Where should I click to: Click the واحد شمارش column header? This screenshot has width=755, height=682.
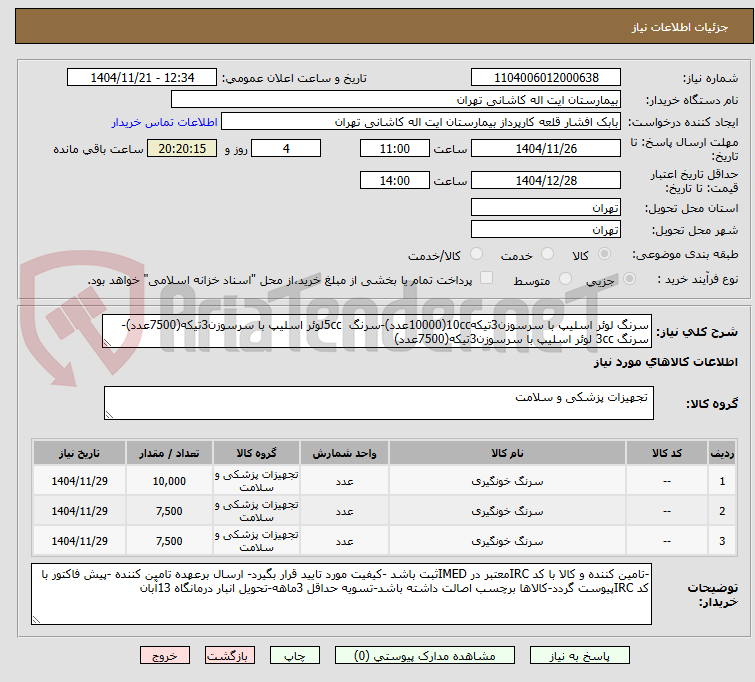tap(344, 453)
